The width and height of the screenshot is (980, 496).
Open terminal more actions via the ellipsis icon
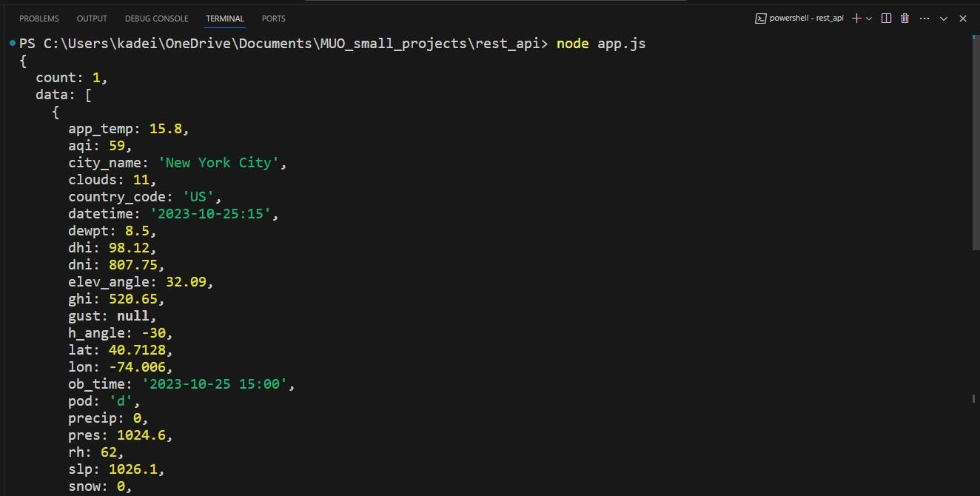click(x=924, y=18)
